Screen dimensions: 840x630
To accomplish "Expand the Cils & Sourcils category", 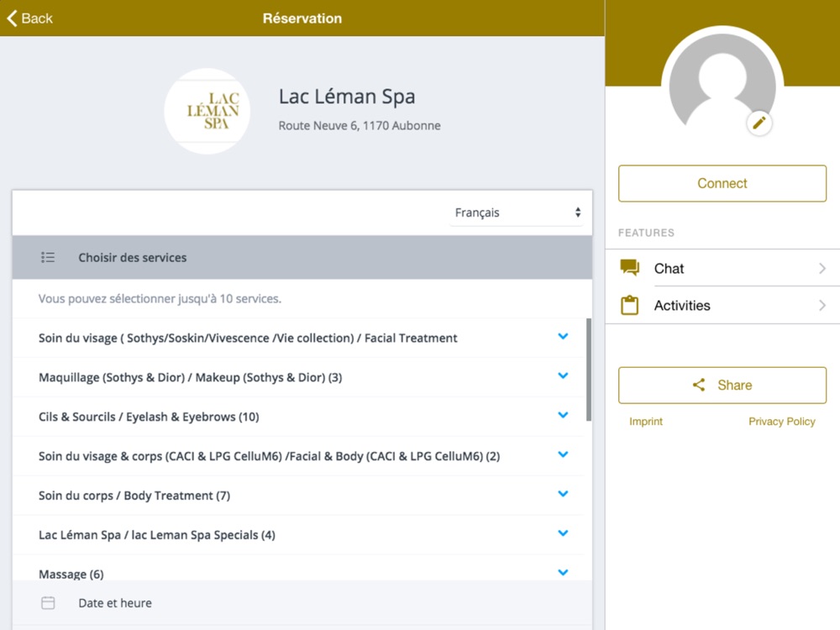I will pyautogui.click(x=563, y=415).
